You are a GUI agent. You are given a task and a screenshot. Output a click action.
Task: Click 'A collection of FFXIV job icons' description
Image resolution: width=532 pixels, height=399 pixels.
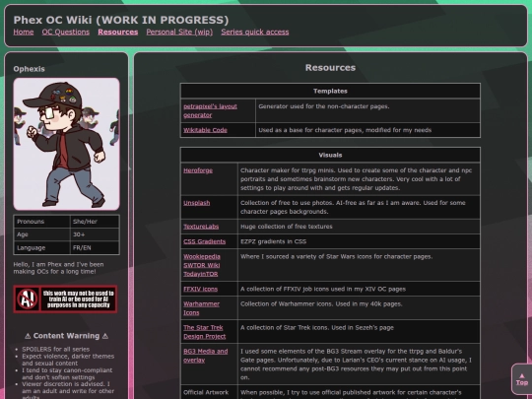[323, 289]
